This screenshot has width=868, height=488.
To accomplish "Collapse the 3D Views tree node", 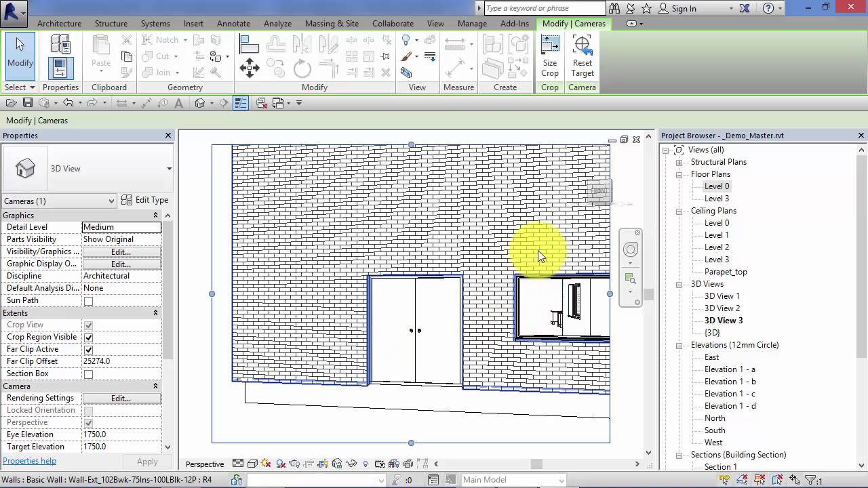I will (679, 285).
